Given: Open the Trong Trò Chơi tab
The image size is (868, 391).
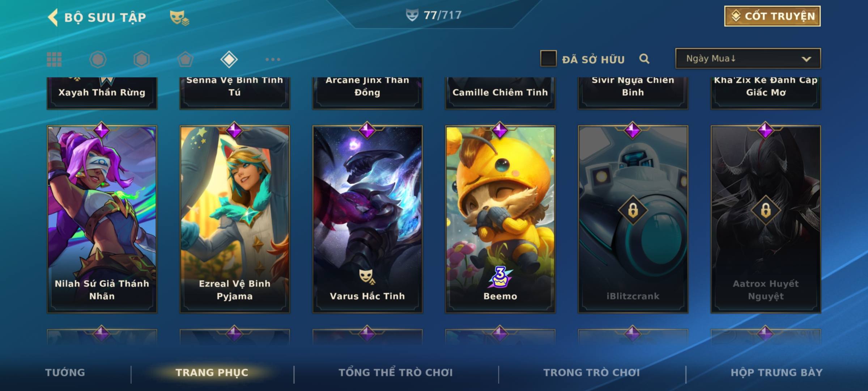Looking at the screenshot, I should click(x=591, y=373).
